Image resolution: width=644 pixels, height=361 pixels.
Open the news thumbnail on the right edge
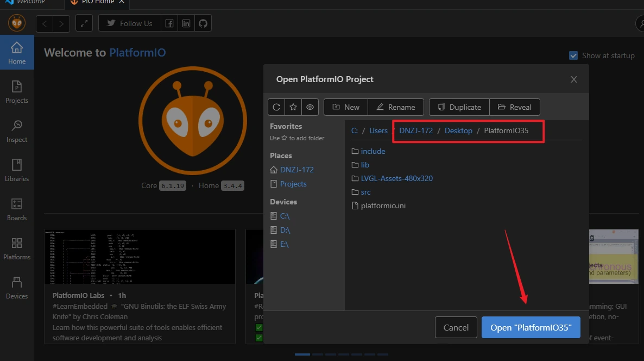pos(614,257)
